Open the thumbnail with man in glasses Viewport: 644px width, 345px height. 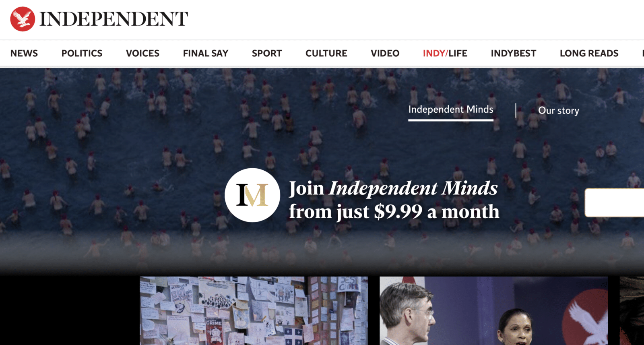click(494, 311)
